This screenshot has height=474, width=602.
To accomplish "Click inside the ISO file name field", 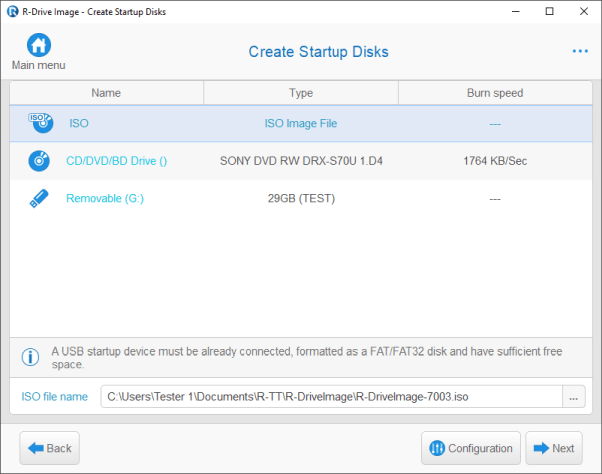I will pyautogui.click(x=330, y=397).
